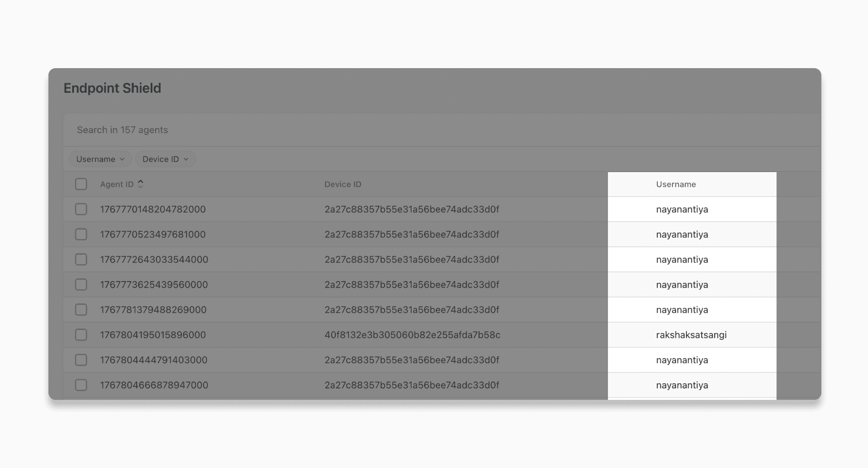The height and width of the screenshot is (468, 868).
Task: Select Agent ID 1767773625439560000 text
Action: tap(154, 285)
